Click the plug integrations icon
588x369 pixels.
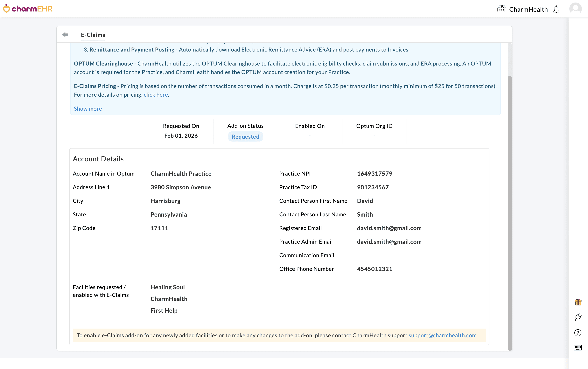pos(578,317)
